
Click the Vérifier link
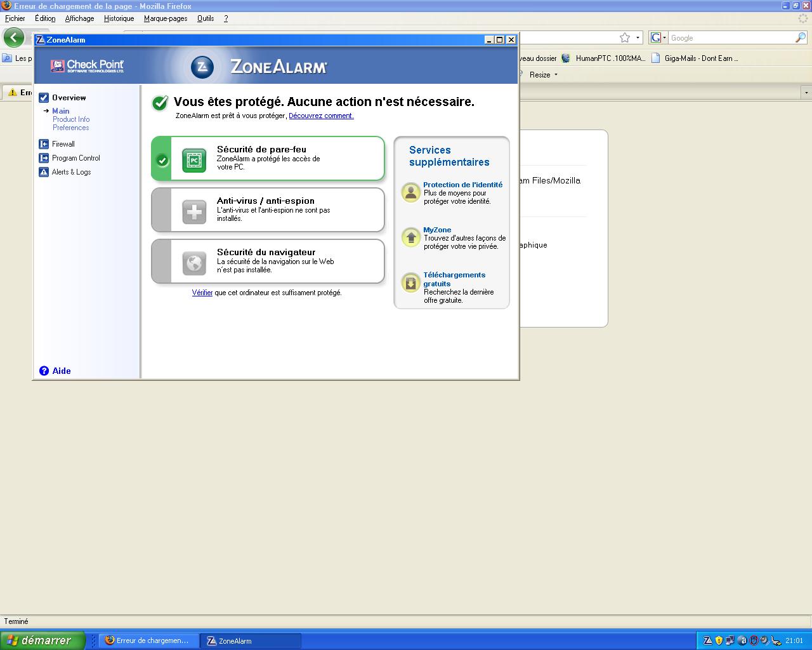click(202, 293)
